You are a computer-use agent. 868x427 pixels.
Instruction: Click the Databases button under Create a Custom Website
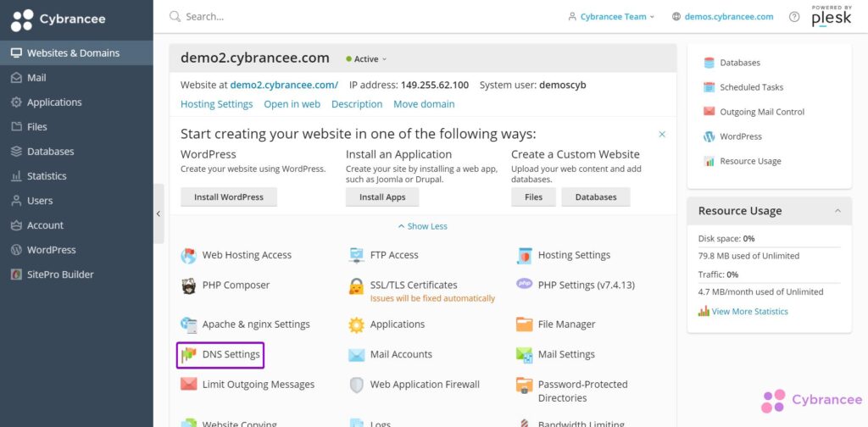point(596,197)
